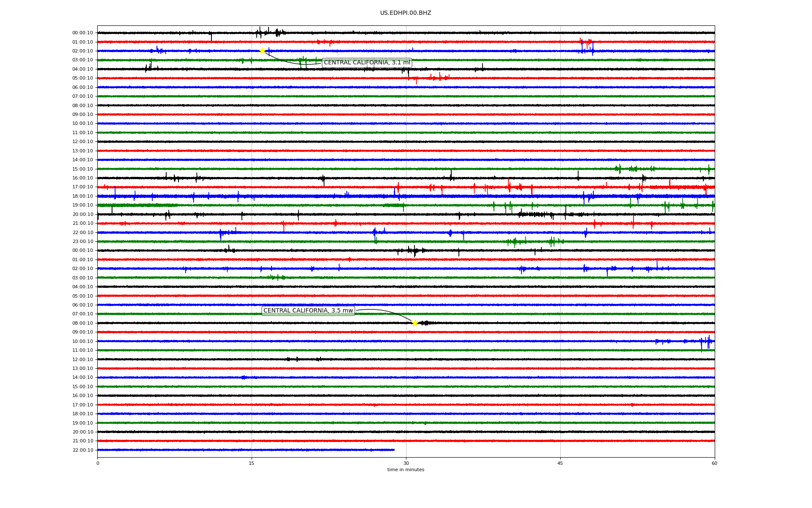Screen dimensions: 812x508
Task: Click the yellow star marking the 3.1 ml event
Action: click(262, 51)
